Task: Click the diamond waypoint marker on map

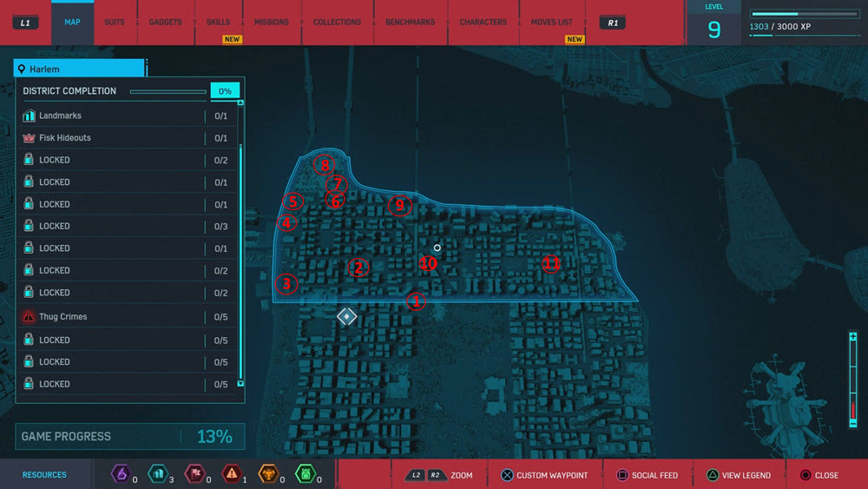Action: point(346,316)
